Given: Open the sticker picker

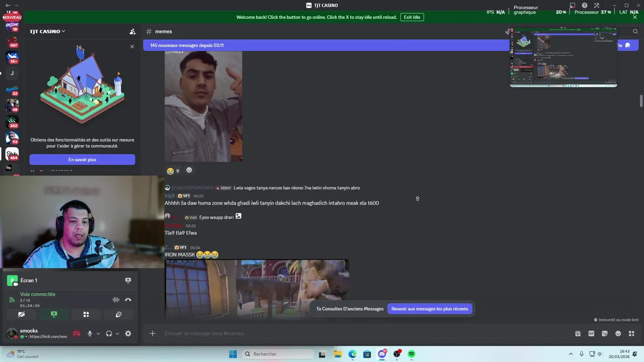Looking at the screenshot, I should pyautogui.click(x=605, y=333).
